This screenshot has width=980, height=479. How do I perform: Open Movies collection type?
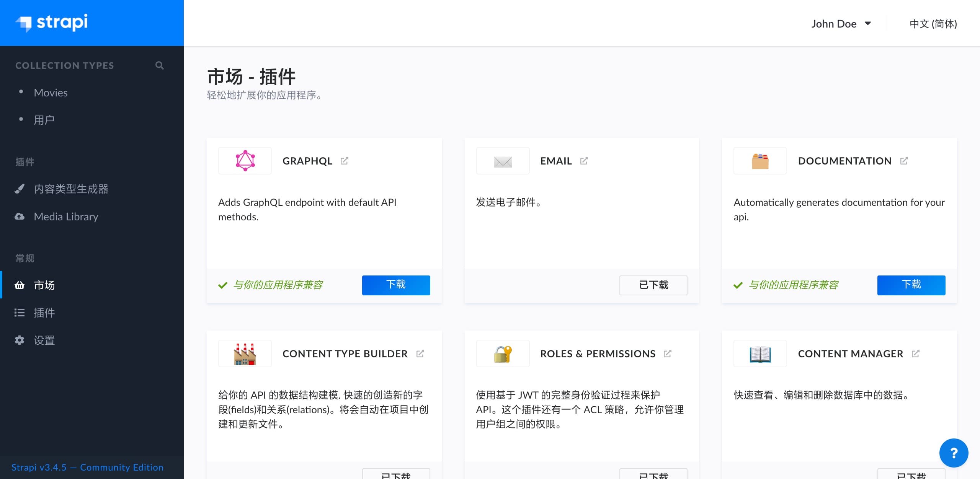tap(51, 93)
